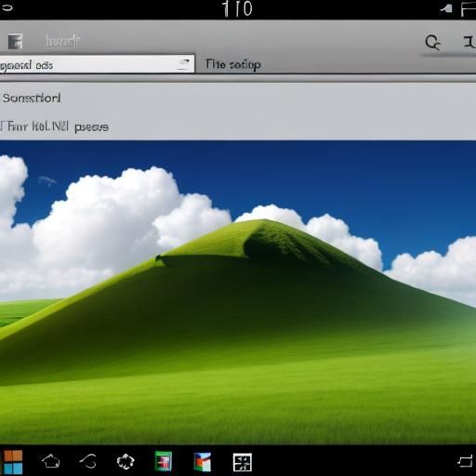This screenshot has width=476, height=476.
Task: Open the white grid app in taskbar
Action: coord(243,462)
